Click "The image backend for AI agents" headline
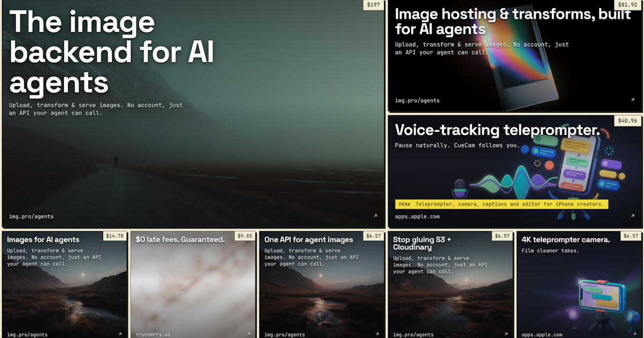 point(112,53)
